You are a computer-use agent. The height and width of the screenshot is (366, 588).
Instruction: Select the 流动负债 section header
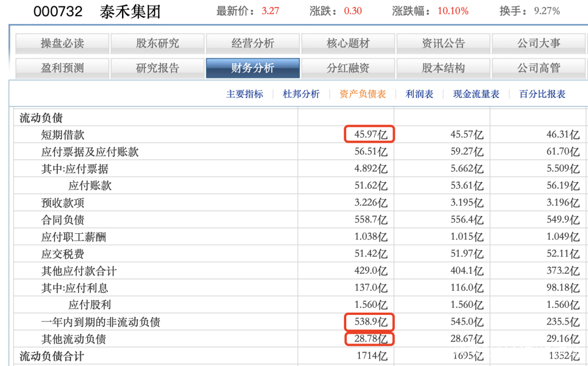[x=41, y=118]
